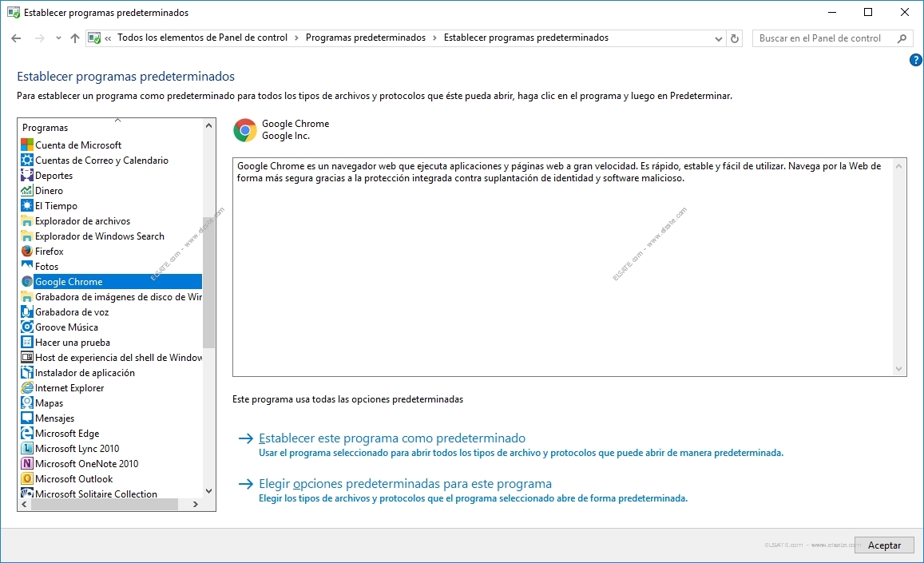Click the Aceptar button

884,545
